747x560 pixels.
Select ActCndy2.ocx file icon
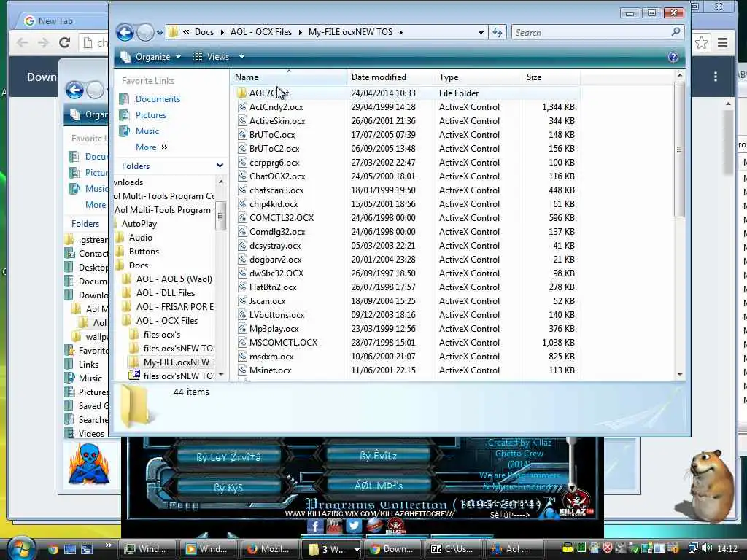pos(242,107)
